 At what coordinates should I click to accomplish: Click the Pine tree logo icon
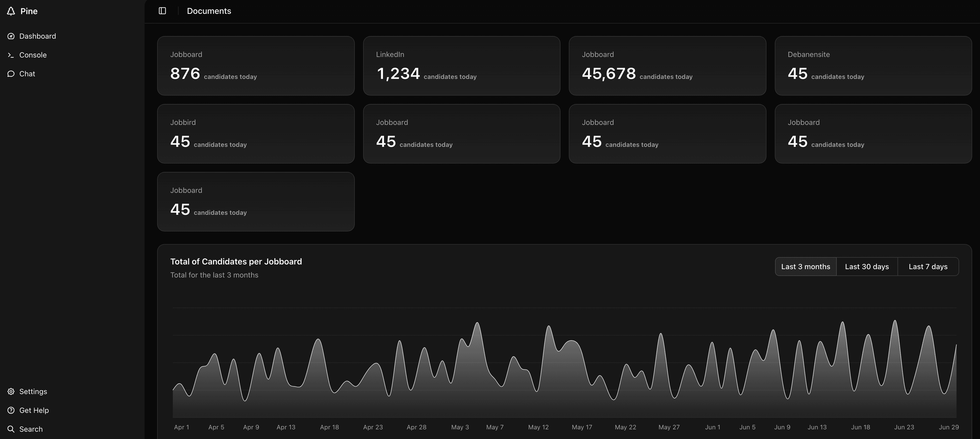(x=11, y=11)
